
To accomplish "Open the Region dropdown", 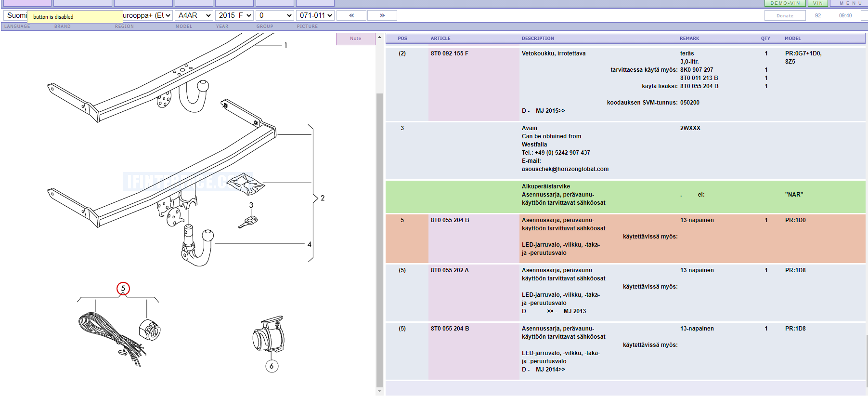I will (x=147, y=15).
